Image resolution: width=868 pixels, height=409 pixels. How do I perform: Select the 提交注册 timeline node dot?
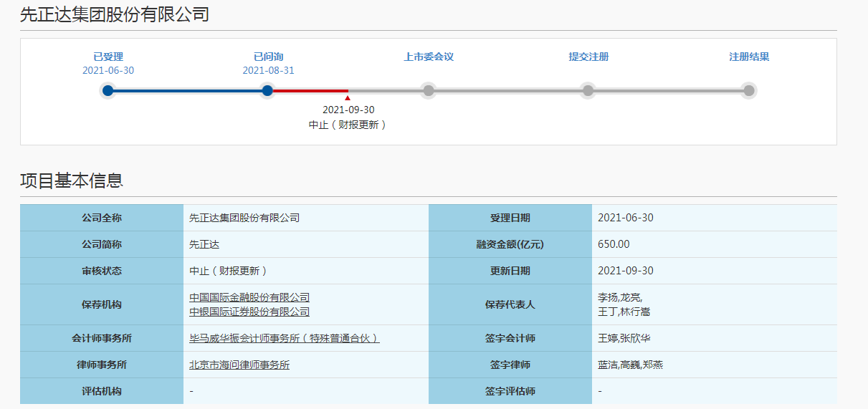(x=588, y=90)
